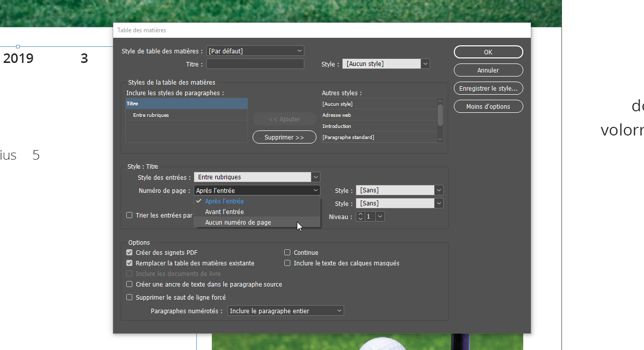Viewport: 644px width, 350px height.
Task: Click the Supprimer >> button
Action: (x=284, y=137)
